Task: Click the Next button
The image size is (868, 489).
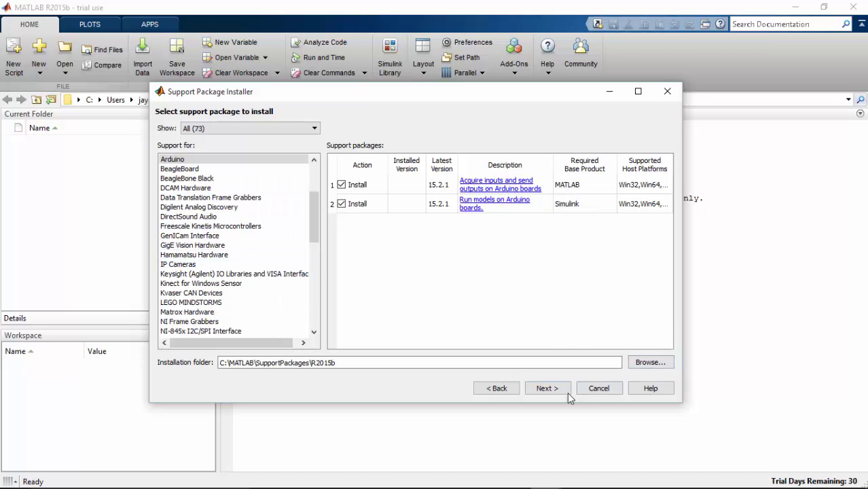Action: pos(547,388)
